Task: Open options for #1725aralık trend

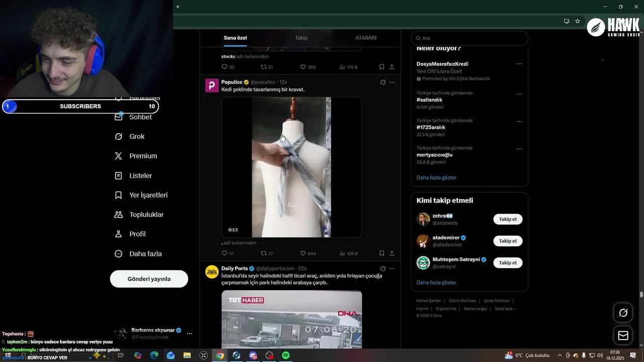Action: click(x=519, y=122)
